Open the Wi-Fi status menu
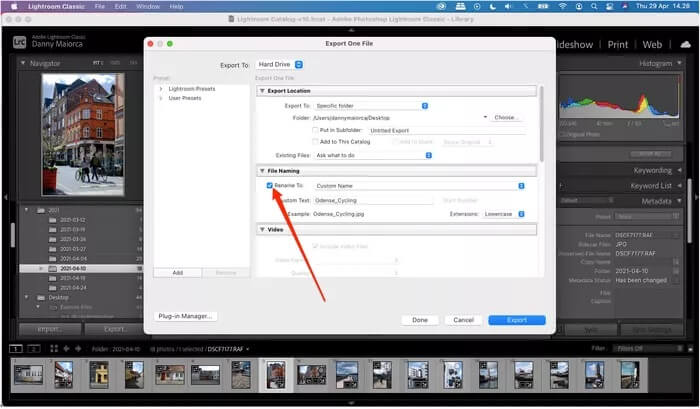 [562, 6]
